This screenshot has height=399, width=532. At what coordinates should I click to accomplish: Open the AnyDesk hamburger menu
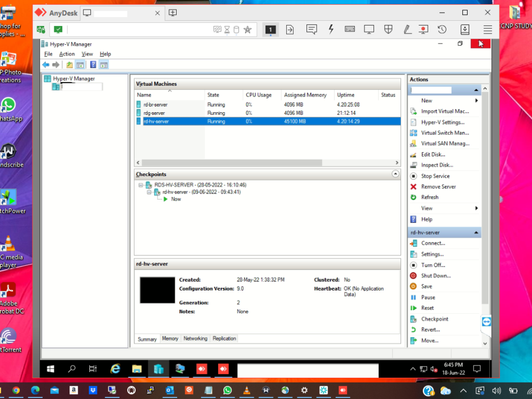[x=488, y=29]
